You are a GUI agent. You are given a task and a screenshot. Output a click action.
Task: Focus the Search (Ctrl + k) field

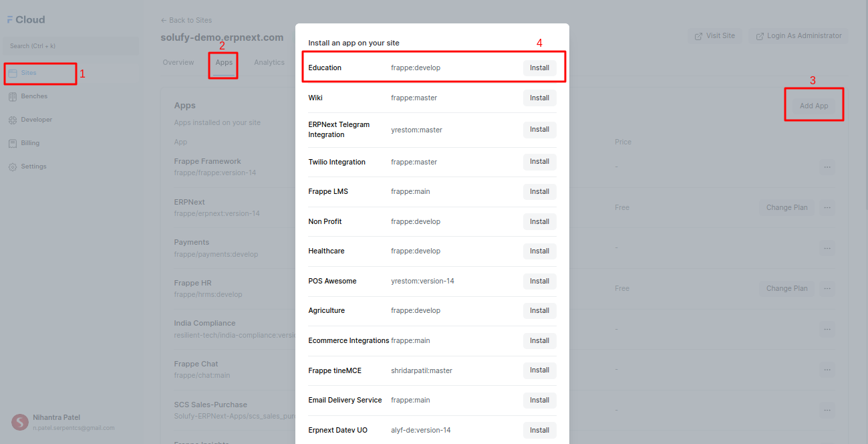tap(70, 46)
